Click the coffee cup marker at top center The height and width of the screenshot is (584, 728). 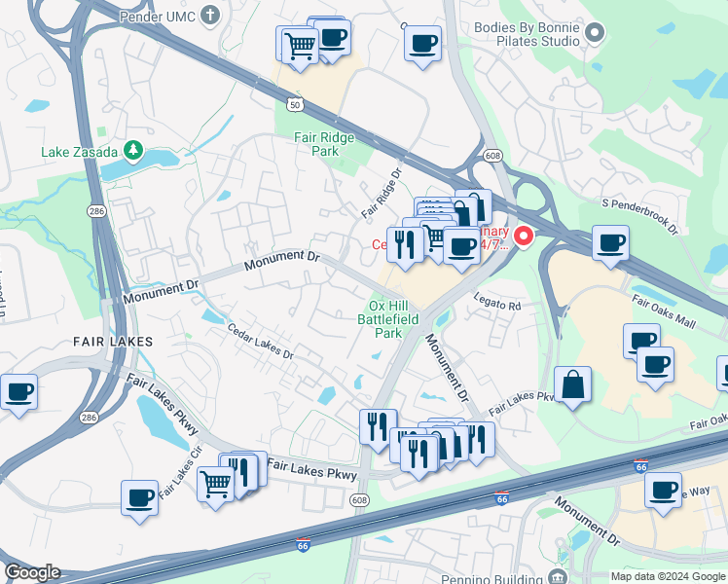pyautogui.click(x=421, y=45)
